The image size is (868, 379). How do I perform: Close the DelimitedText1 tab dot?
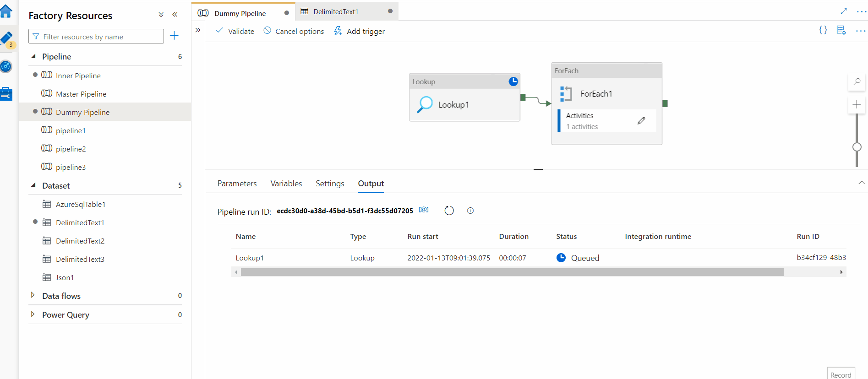pyautogui.click(x=390, y=11)
